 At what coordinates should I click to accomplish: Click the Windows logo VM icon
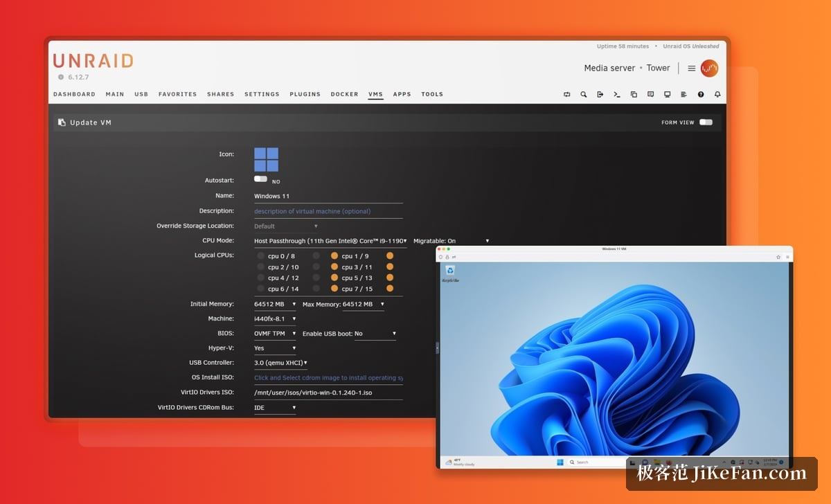click(266, 159)
